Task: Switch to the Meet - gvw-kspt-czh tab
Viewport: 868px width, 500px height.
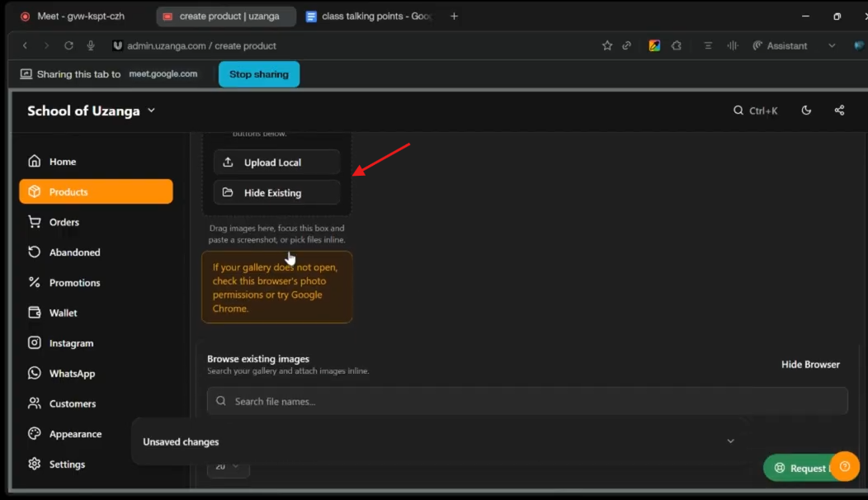Action: [80, 16]
